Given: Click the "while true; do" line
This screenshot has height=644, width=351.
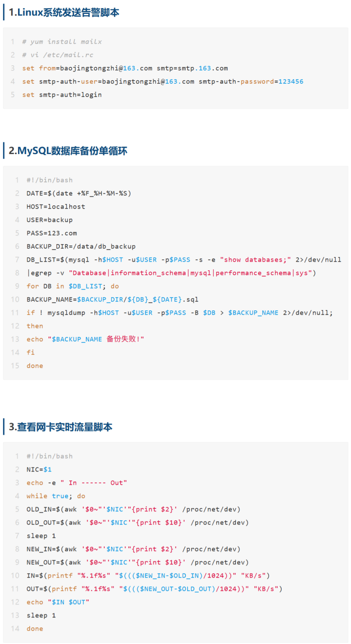Looking at the screenshot, I should 56,496.
